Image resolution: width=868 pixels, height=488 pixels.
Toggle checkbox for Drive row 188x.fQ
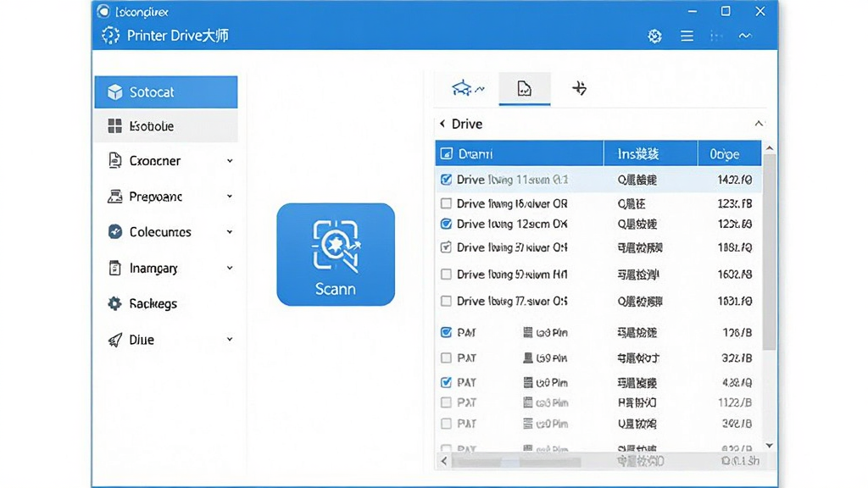click(x=446, y=247)
